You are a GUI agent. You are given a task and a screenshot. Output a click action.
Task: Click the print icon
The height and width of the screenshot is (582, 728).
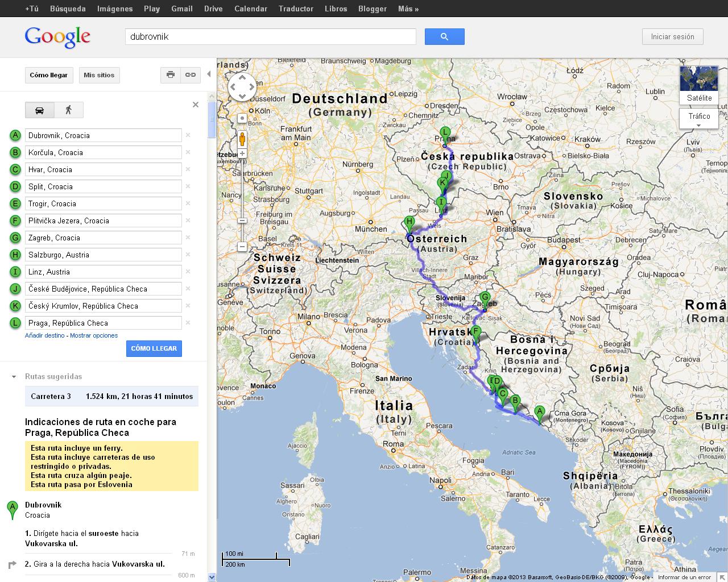(171, 74)
